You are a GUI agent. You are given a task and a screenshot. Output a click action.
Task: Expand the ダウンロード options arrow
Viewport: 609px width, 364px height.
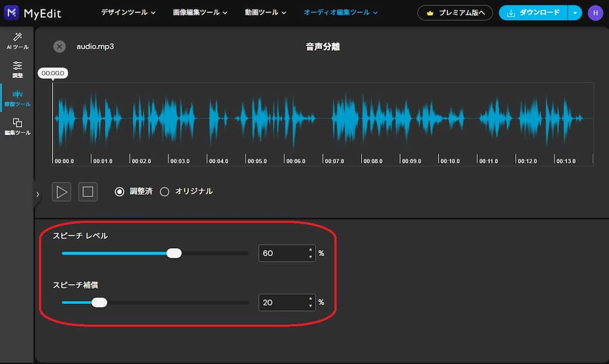pos(574,12)
